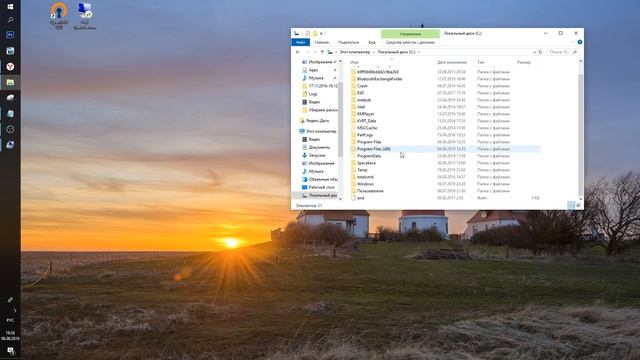Screen dimensions: 640x360
Task: Select the Logs folder in navigation pane
Action: point(313,94)
